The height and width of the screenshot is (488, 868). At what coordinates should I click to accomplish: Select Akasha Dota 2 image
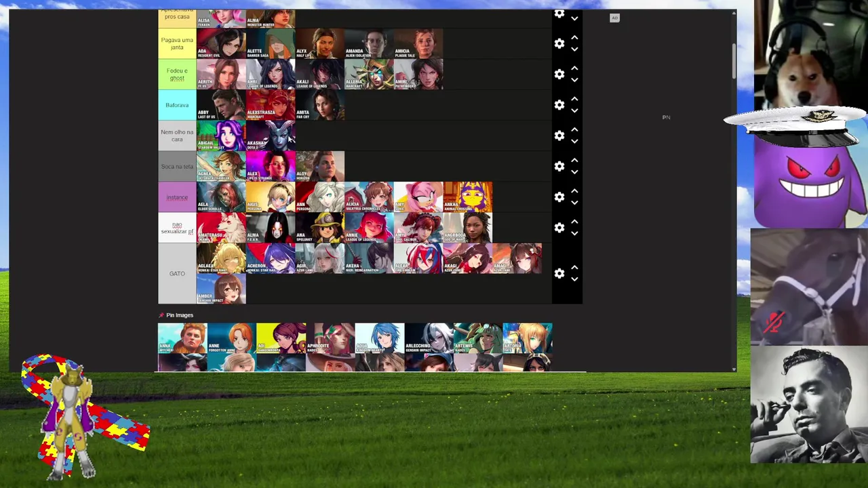pos(270,136)
